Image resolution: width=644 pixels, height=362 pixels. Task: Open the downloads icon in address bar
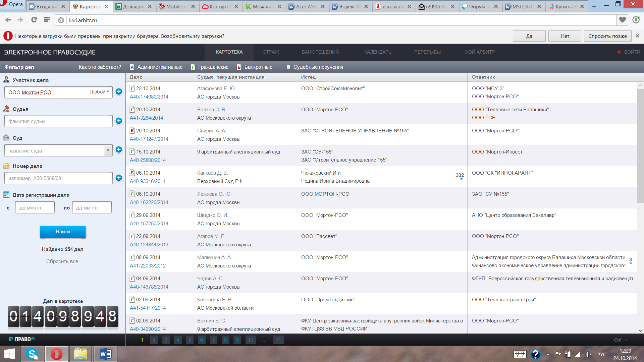point(636,20)
